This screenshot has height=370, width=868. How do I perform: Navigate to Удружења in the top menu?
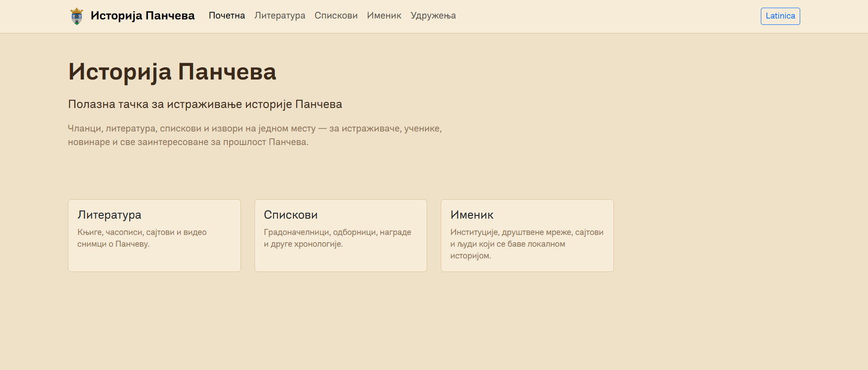pyautogui.click(x=433, y=16)
